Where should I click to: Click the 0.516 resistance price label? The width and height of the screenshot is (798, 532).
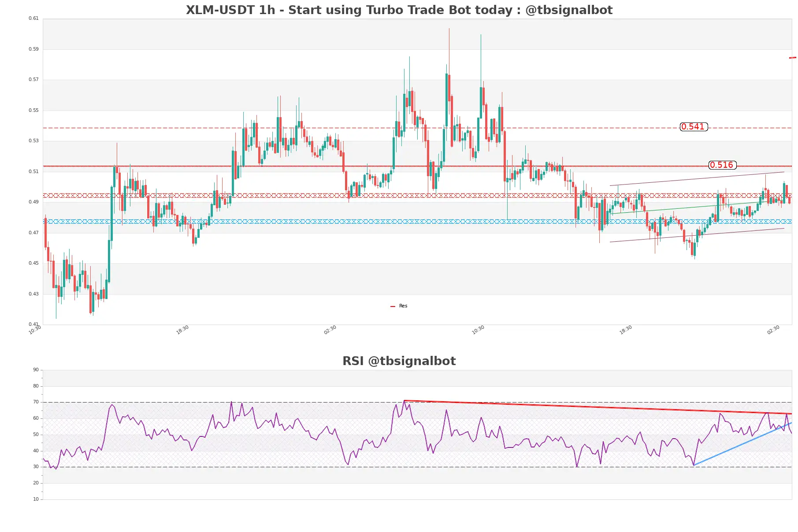[x=722, y=165]
